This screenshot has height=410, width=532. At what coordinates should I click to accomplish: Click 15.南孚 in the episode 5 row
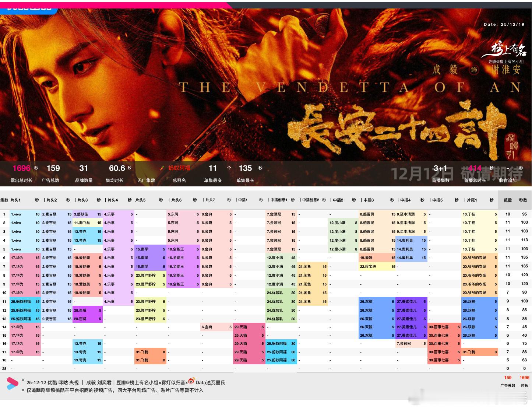click(x=150, y=249)
